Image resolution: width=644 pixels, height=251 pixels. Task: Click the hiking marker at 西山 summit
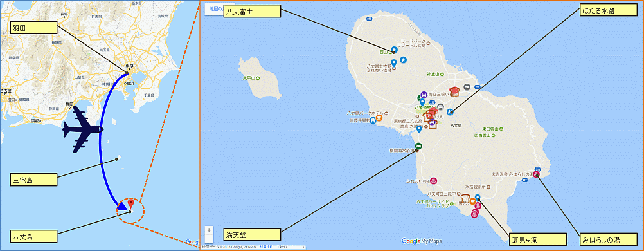394,50
